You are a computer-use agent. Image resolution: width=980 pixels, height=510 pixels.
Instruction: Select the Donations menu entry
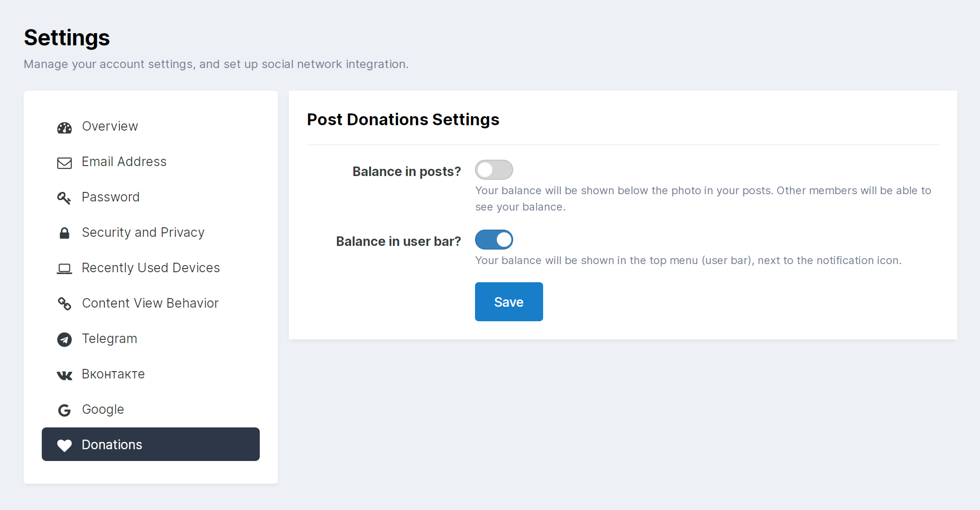tap(151, 444)
